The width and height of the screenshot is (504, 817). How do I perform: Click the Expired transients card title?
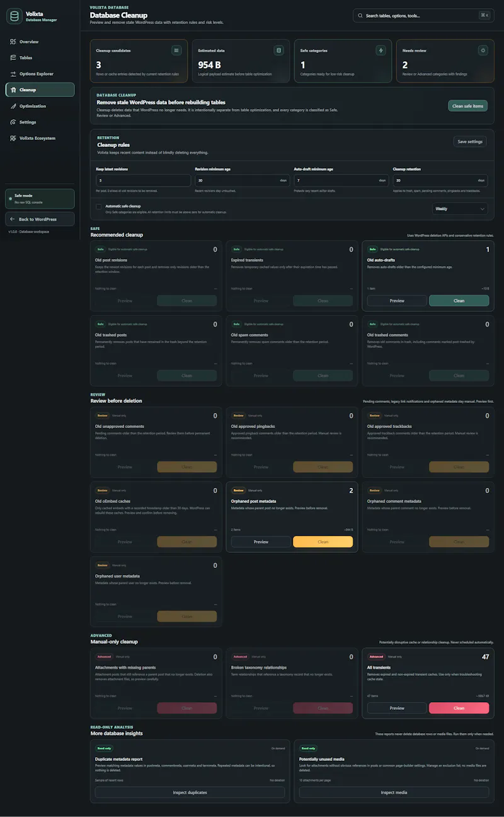coord(247,260)
